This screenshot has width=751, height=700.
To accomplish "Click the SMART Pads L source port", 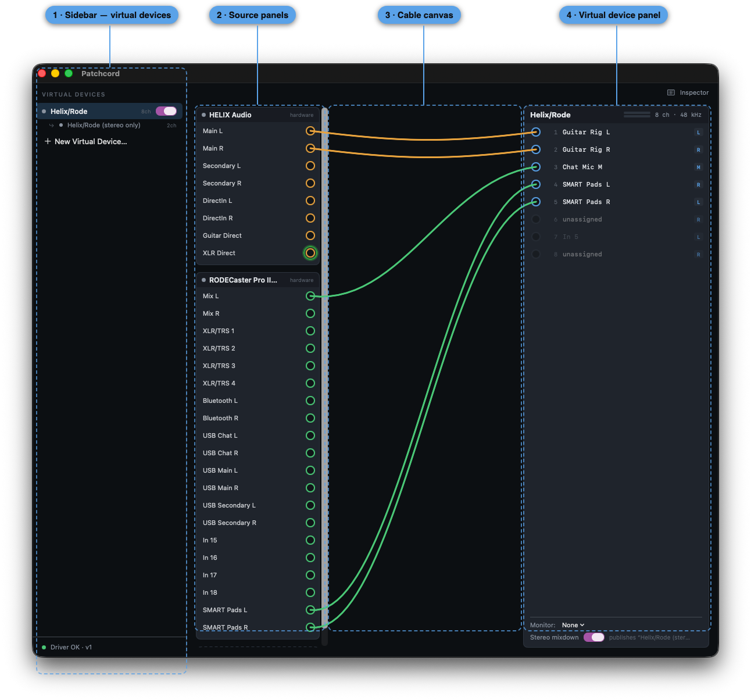I will pos(310,610).
